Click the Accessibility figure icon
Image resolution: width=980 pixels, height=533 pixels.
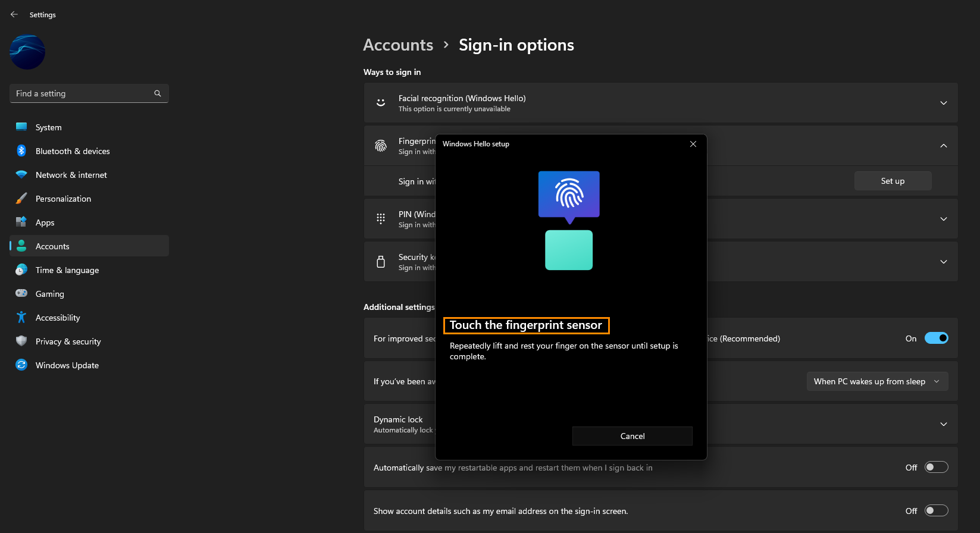tap(21, 317)
